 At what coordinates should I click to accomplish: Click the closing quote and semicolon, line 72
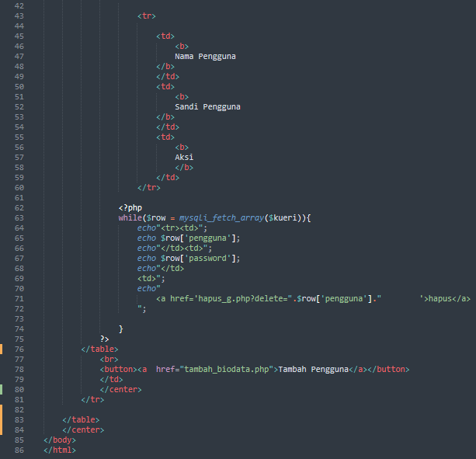pos(142,309)
